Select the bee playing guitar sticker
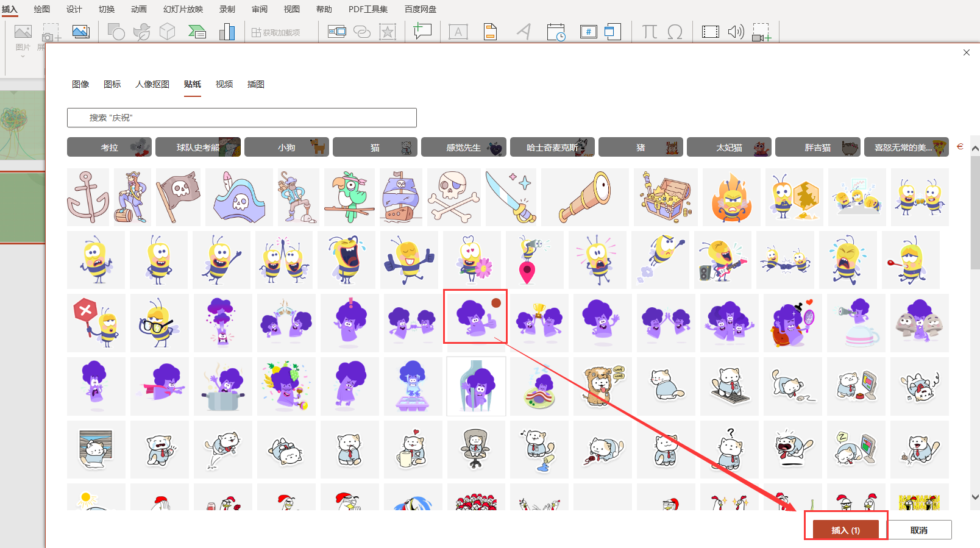This screenshot has height=548, width=980. point(723,260)
